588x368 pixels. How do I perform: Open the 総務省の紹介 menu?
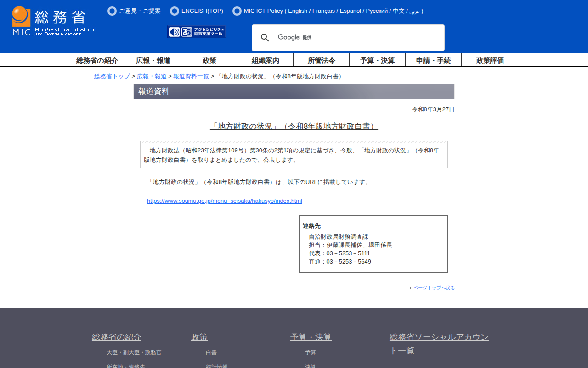coord(97,60)
